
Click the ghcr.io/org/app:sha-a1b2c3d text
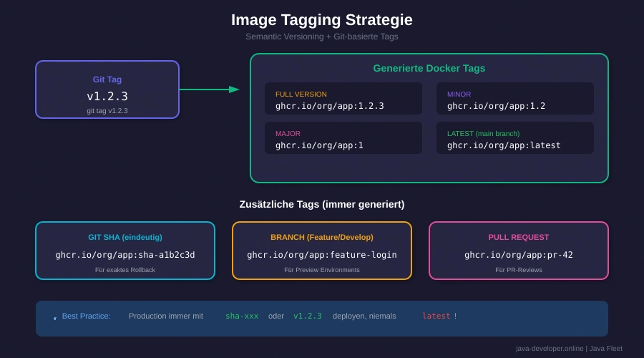pos(125,255)
